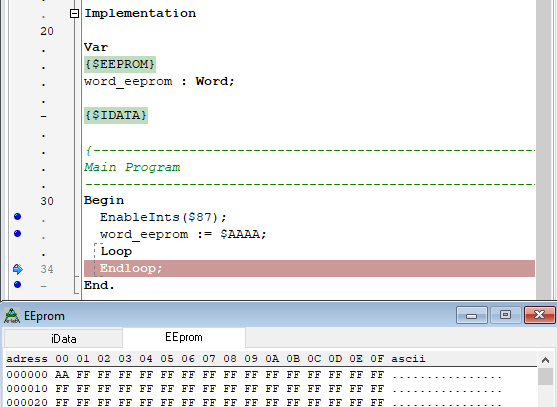
Task: Toggle breakpoint dot on EnableInts line
Action: point(17,216)
